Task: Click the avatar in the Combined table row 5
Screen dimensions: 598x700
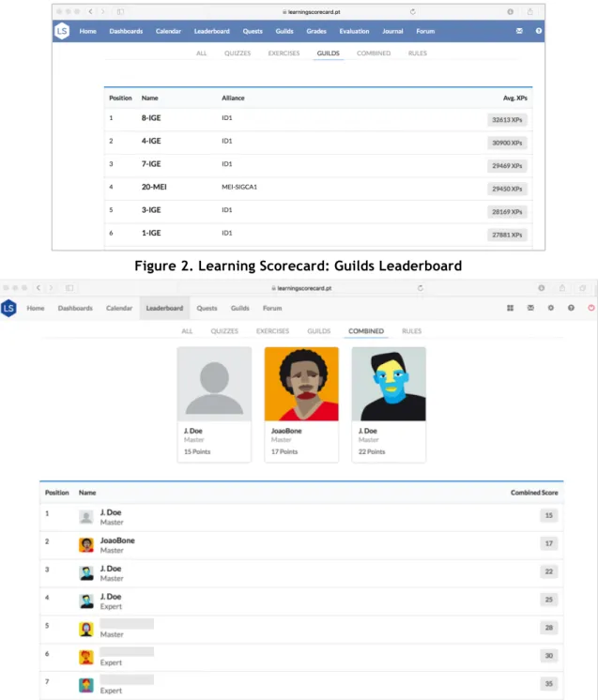Action: click(x=86, y=629)
